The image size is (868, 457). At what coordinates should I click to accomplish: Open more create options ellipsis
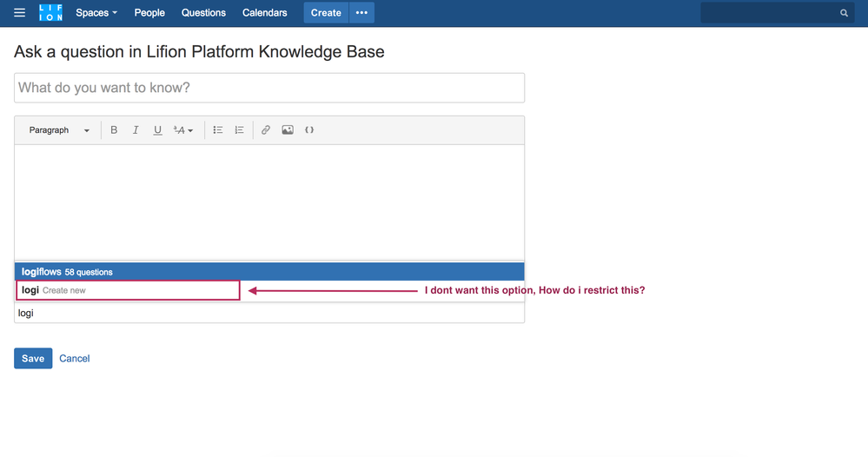tap(361, 13)
